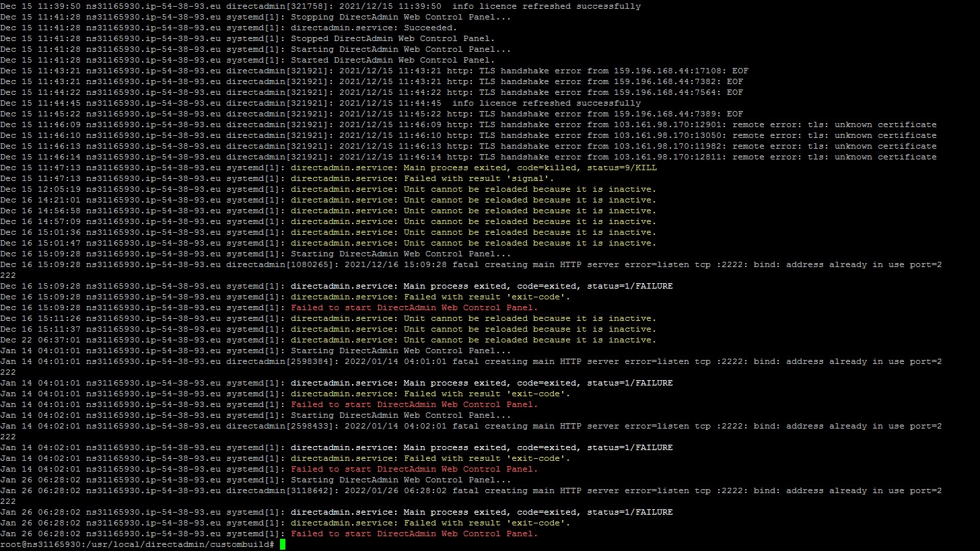Click the Dec 22 06:37:01 cannot be reloaded line
Screen dimensions: 980x551
pyautogui.click(x=328, y=340)
